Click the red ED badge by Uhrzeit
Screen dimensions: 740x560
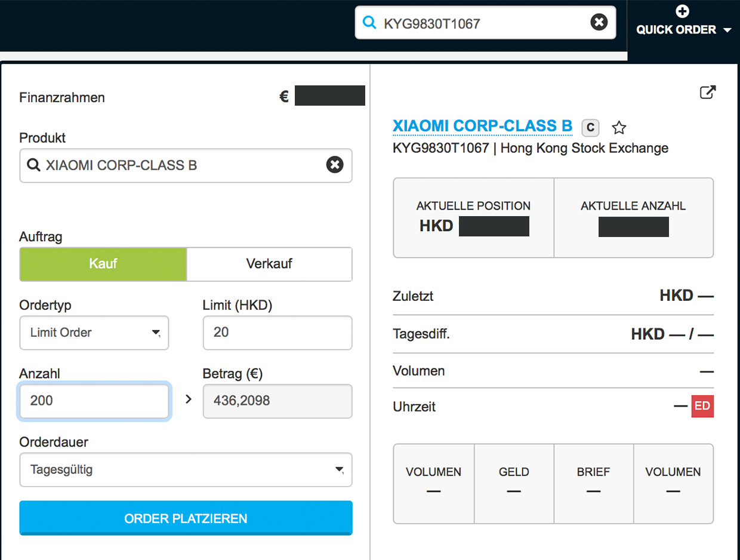[702, 406]
